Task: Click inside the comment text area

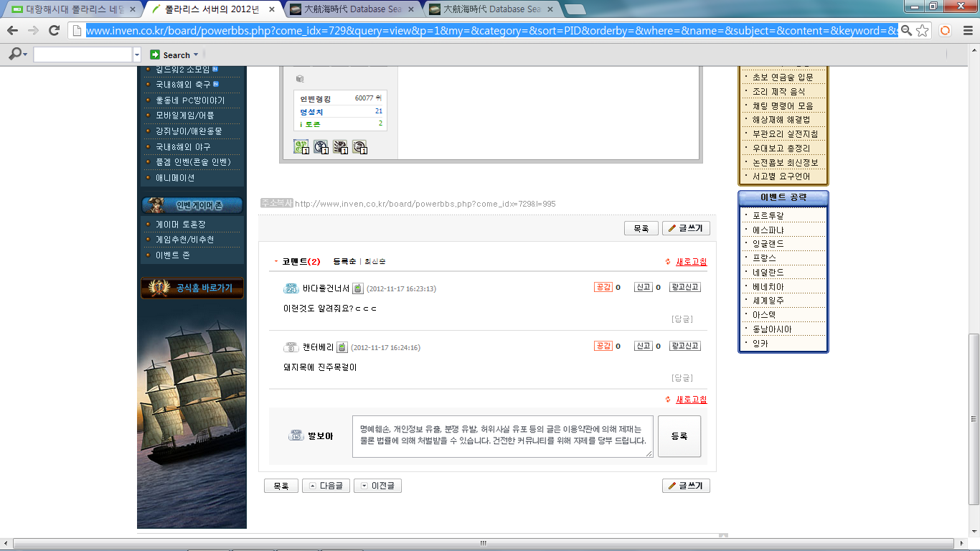Action: (x=502, y=436)
